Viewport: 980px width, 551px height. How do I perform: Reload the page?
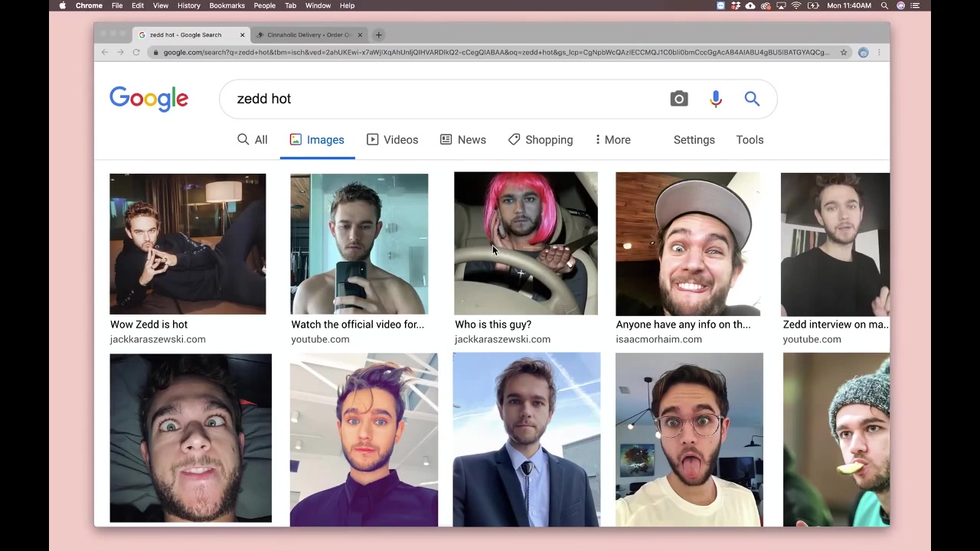pyautogui.click(x=136, y=52)
